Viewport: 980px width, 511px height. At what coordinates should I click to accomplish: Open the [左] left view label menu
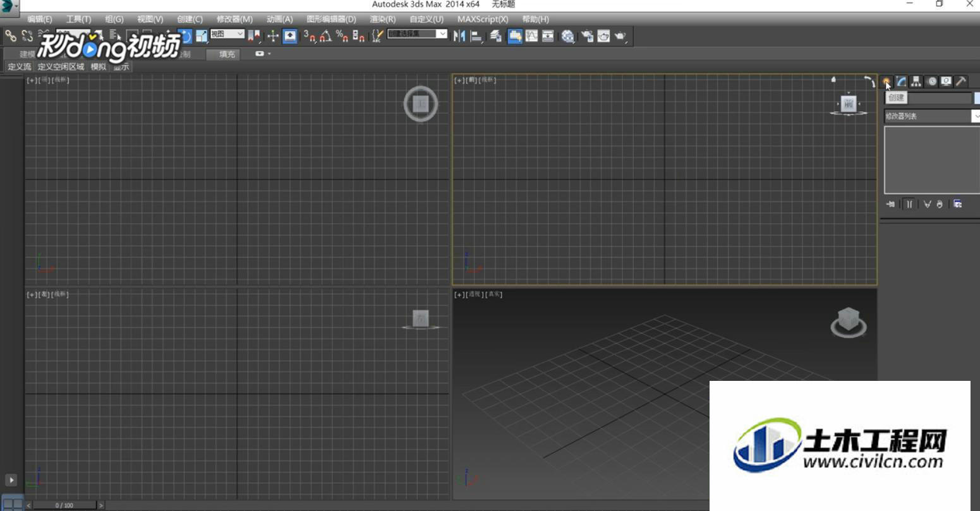pyautogui.click(x=44, y=294)
